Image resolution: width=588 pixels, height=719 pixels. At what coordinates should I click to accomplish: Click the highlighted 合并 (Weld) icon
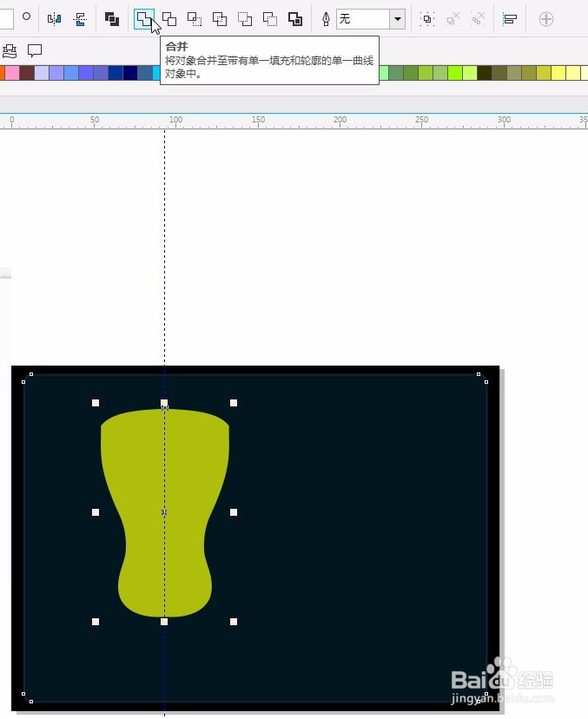pos(144,19)
